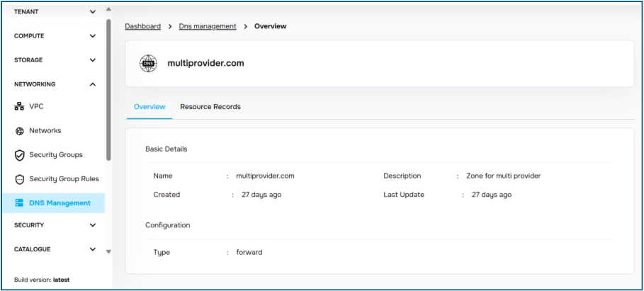This screenshot has width=644, height=291.
Task: Open Networks from the sidebar menu
Action: (x=45, y=131)
